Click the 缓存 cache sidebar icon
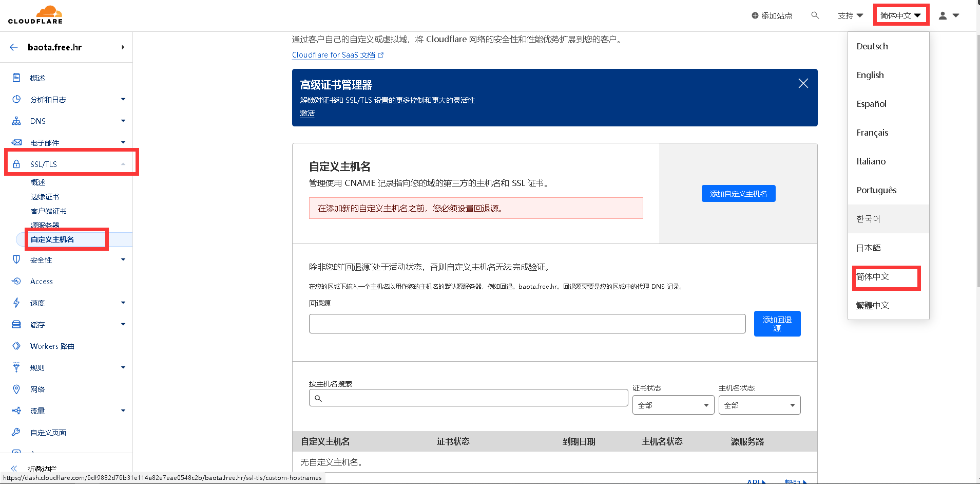The height and width of the screenshot is (484, 980). pyautogui.click(x=16, y=324)
